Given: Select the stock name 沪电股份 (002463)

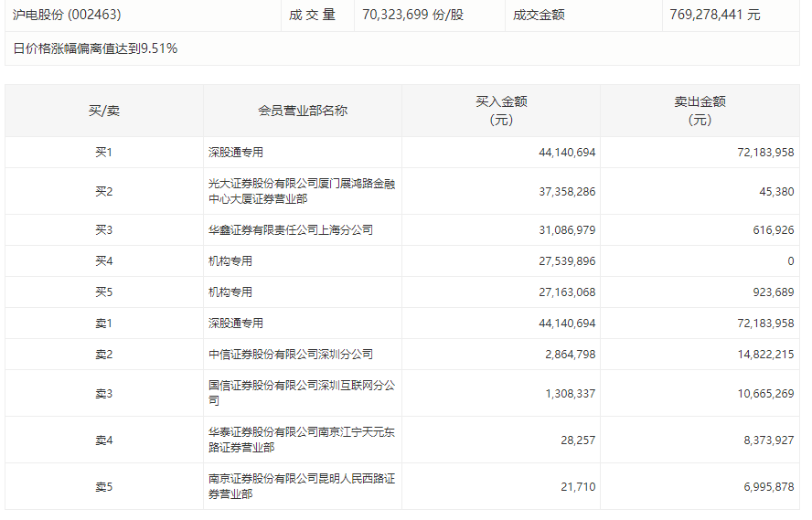Looking at the screenshot, I should 67,15.
